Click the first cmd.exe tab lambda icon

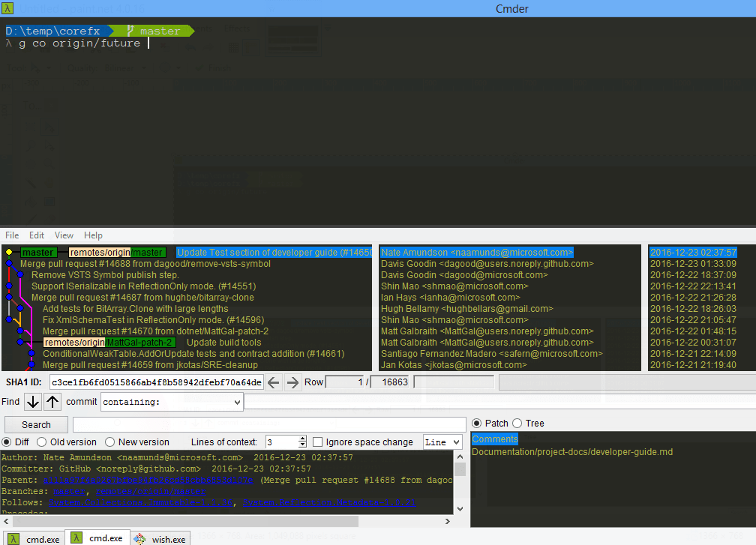(x=13, y=539)
